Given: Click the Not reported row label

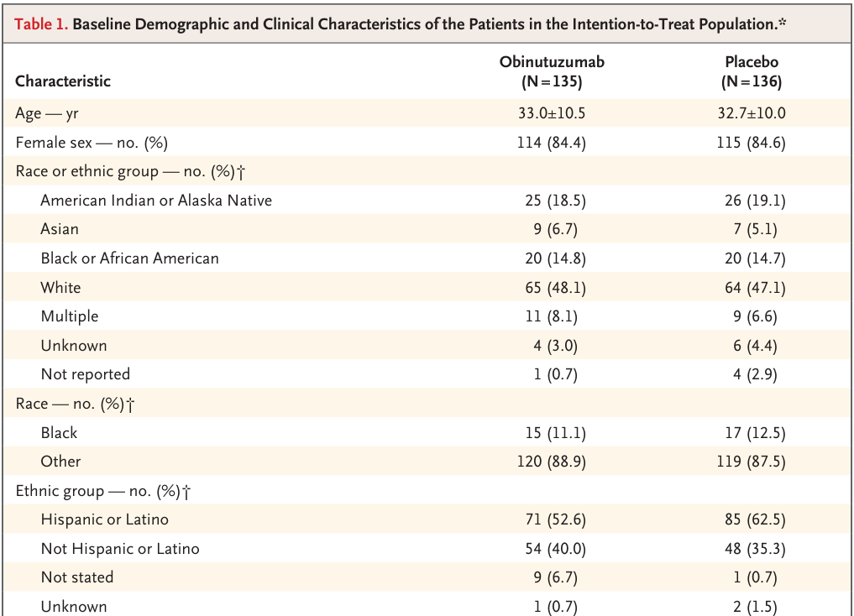Looking at the screenshot, I should point(86,374).
